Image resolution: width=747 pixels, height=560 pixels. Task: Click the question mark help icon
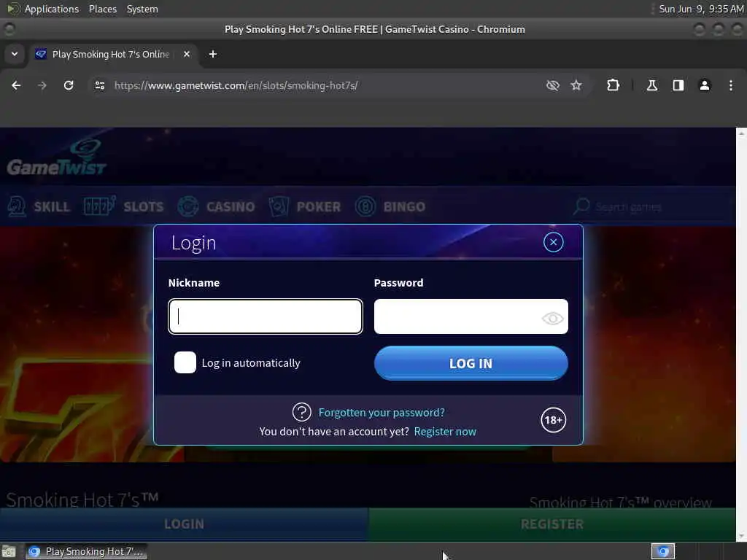point(301,412)
